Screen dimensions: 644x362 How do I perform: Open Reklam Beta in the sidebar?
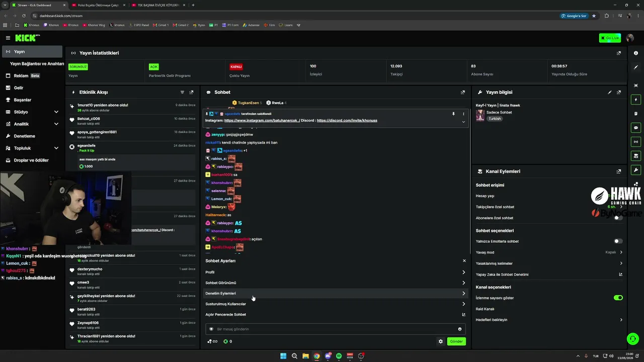(32, 76)
